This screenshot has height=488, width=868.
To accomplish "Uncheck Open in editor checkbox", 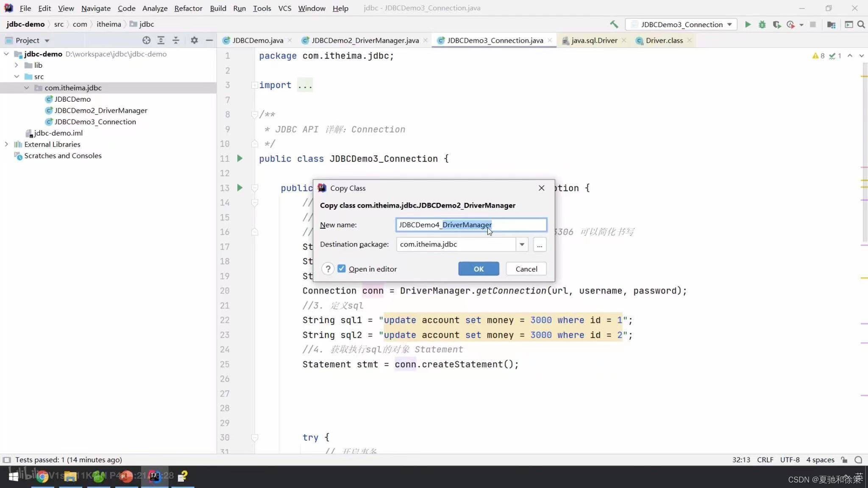I will [342, 269].
